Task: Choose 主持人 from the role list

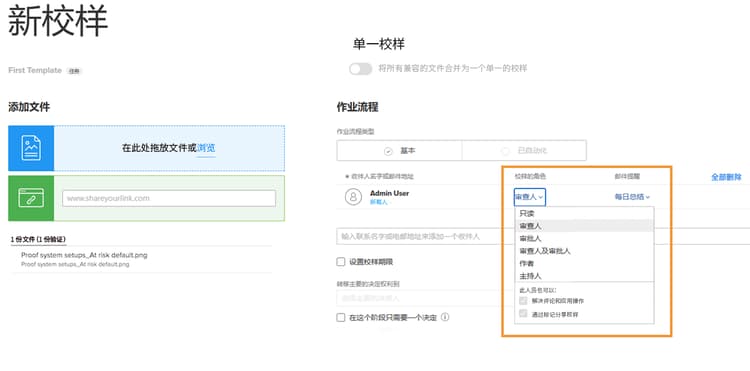Action: (x=584, y=276)
